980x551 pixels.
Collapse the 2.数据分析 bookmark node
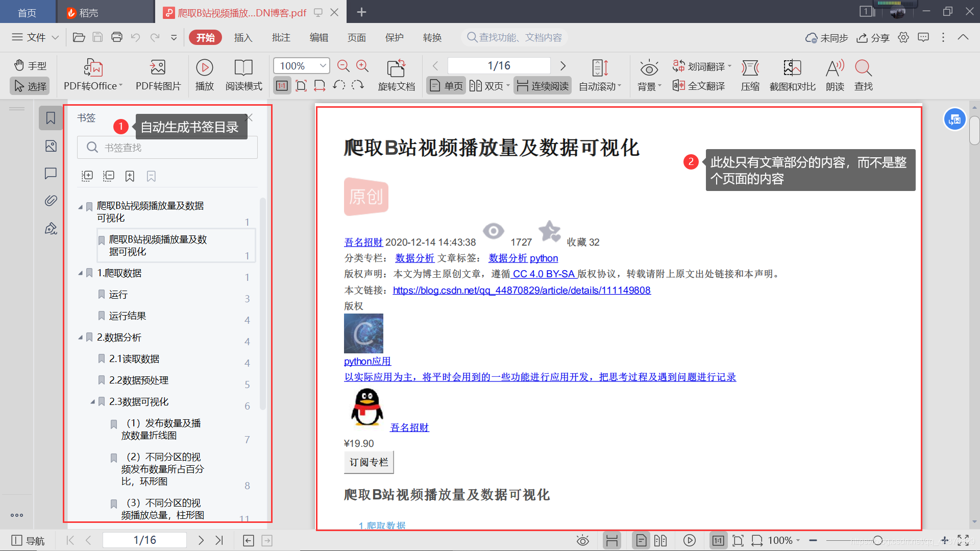pos(81,338)
